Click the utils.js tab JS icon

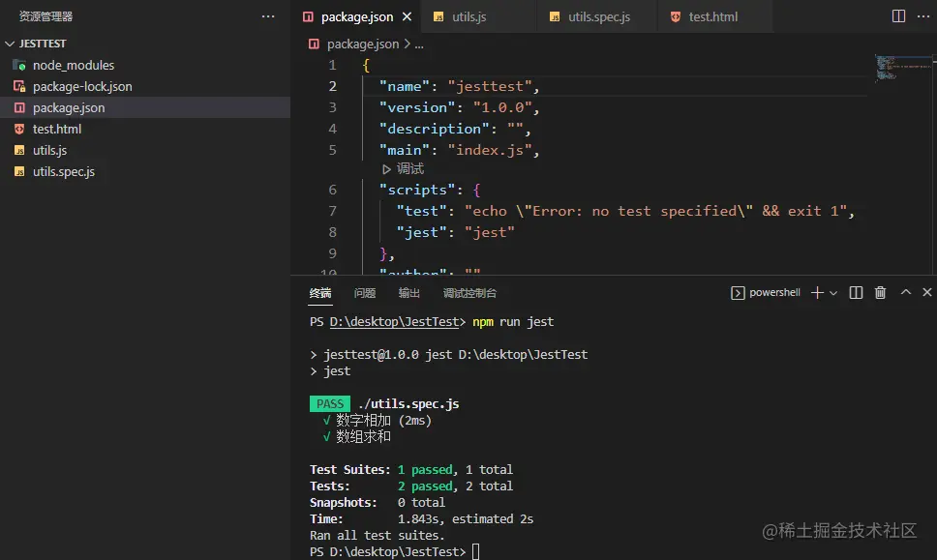(438, 16)
